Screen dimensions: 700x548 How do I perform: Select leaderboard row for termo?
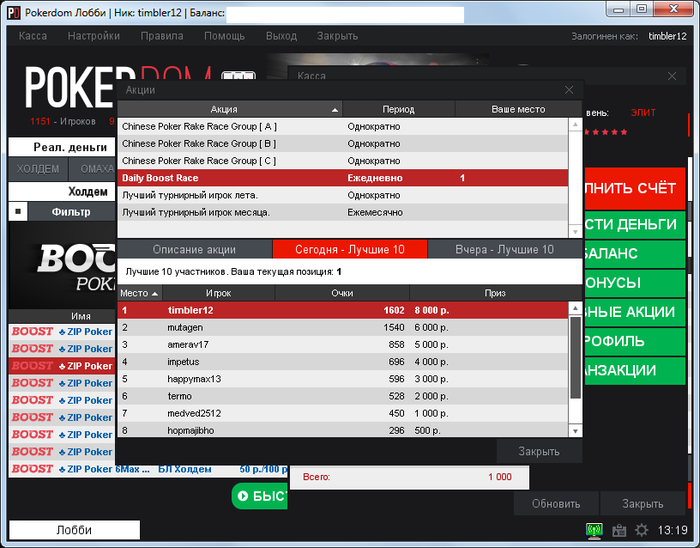pos(343,396)
